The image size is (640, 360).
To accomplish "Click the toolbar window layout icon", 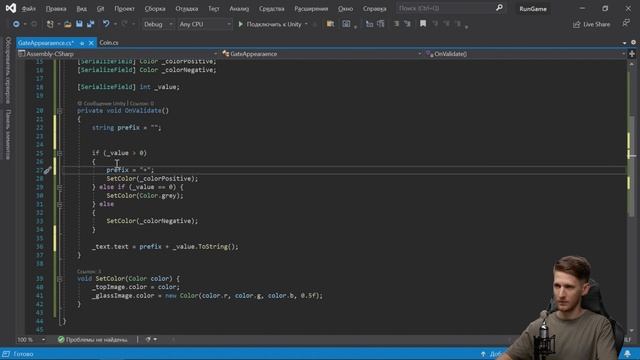I will 346,24.
